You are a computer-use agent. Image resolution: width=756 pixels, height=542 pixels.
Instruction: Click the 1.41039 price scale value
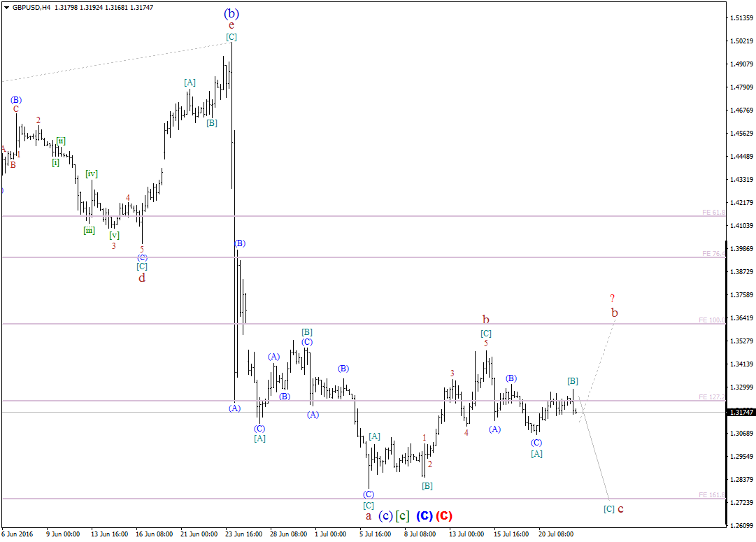pos(741,226)
